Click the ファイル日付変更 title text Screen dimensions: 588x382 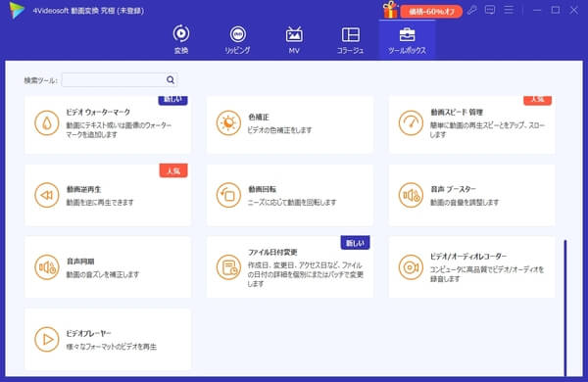(272, 253)
